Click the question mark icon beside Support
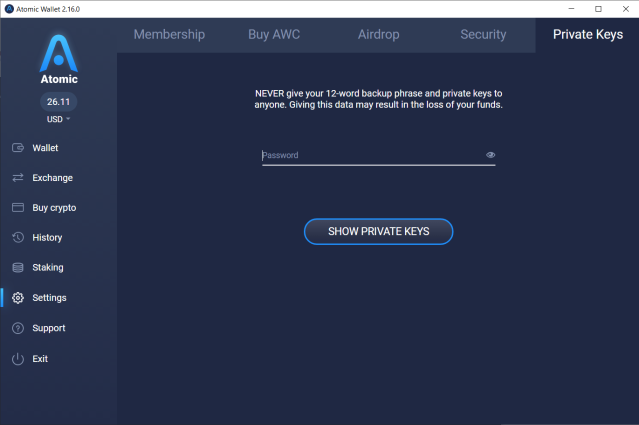 point(18,328)
